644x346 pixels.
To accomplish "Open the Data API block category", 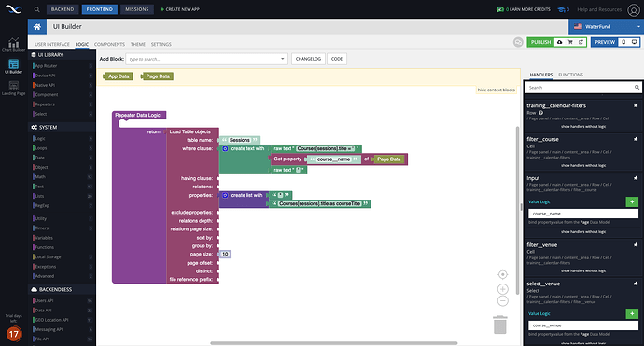I will coord(63,311).
